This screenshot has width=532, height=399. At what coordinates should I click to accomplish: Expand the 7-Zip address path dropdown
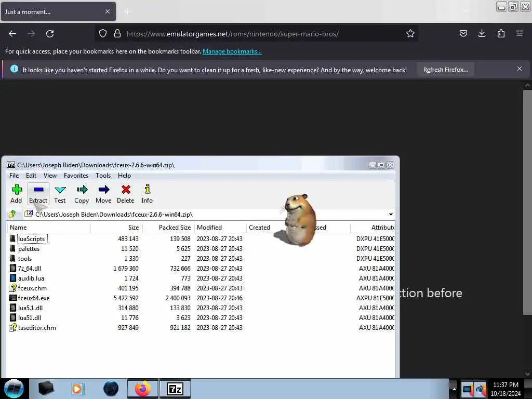(x=391, y=215)
